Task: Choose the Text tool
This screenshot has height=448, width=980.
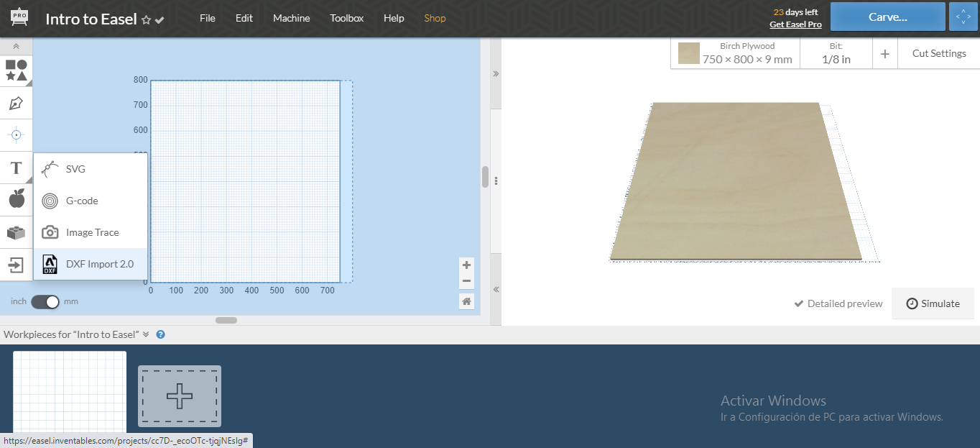Action: 17,168
